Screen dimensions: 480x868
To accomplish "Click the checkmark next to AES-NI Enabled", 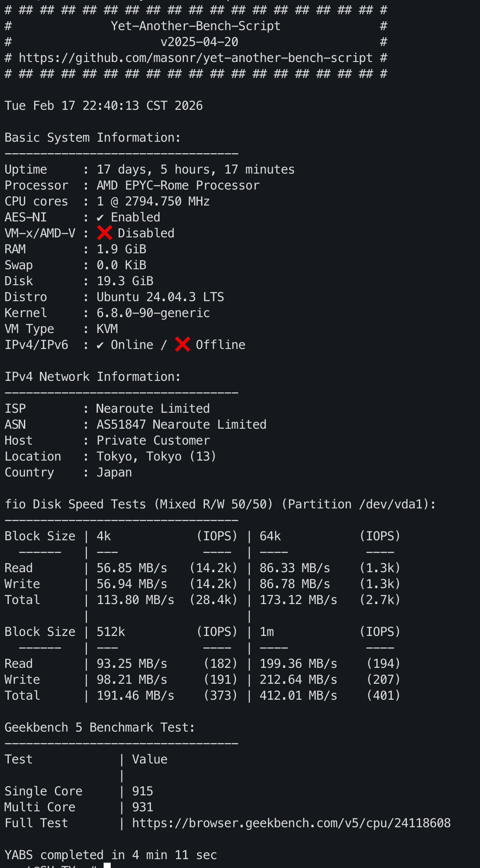I will [x=101, y=217].
